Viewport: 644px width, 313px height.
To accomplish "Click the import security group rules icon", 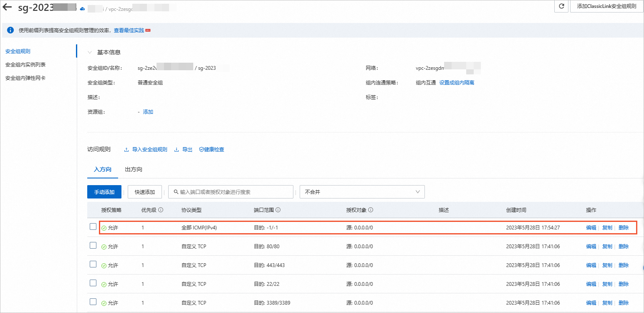I will [x=126, y=150].
